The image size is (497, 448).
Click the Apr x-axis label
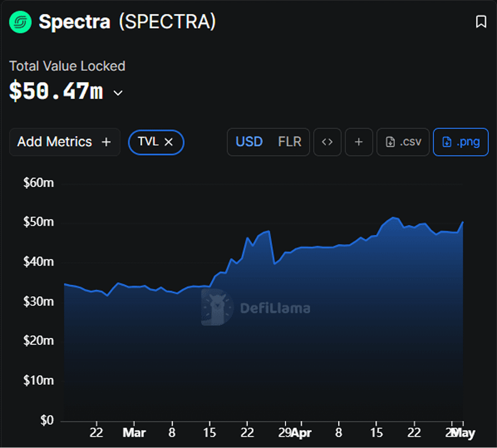point(301,432)
